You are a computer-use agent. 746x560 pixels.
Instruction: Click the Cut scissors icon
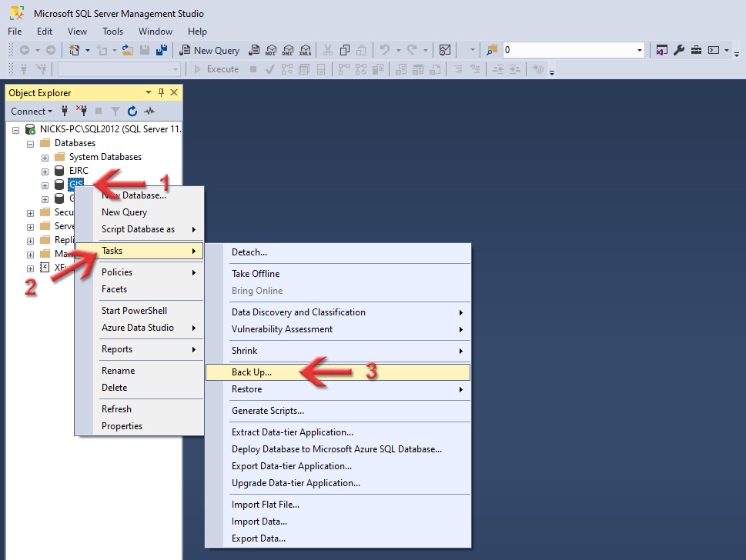(328, 50)
